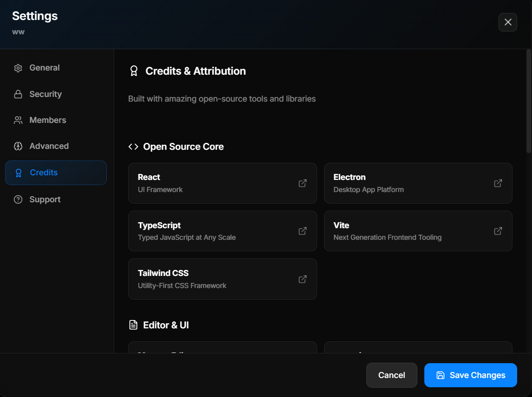Click the Credits & Attribution heading
The height and width of the screenshot is (397, 532).
[x=195, y=71]
